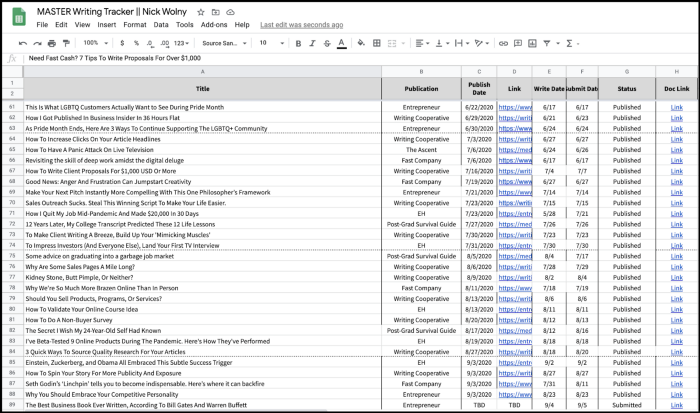The width and height of the screenshot is (700, 413).
Task: Open 'Last edit was seconds ago' version history
Action: point(301,24)
